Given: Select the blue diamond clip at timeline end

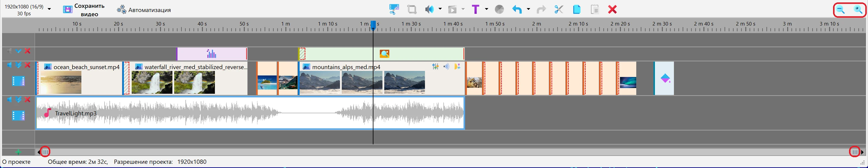Looking at the screenshot, I should point(664,78).
